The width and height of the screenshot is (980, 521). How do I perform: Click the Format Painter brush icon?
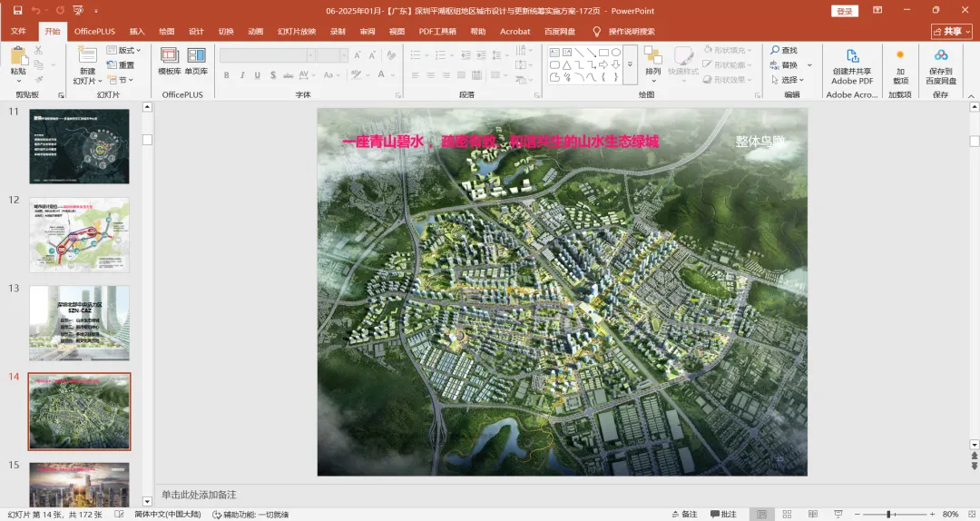pyautogui.click(x=38, y=80)
